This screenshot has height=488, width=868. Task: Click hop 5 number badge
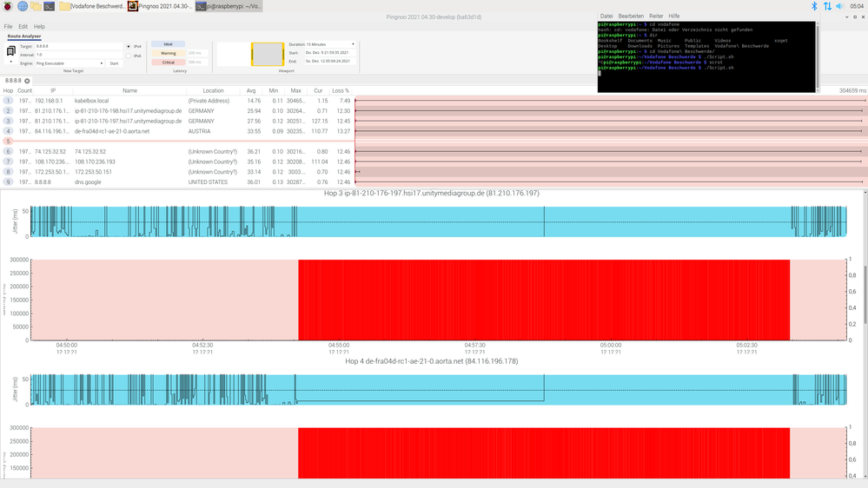point(9,142)
